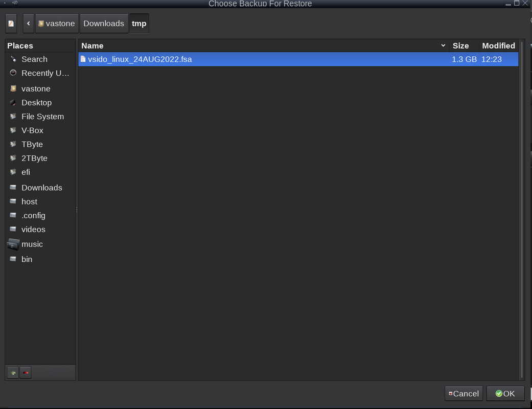
Task: Click the vastone breadcrumb folder button
Action: click(57, 24)
